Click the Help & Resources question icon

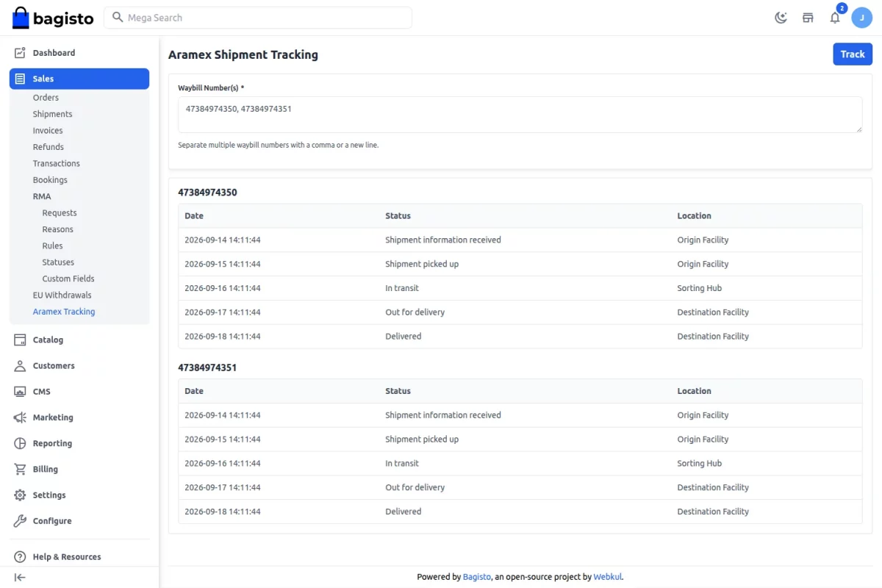pos(20,557)
